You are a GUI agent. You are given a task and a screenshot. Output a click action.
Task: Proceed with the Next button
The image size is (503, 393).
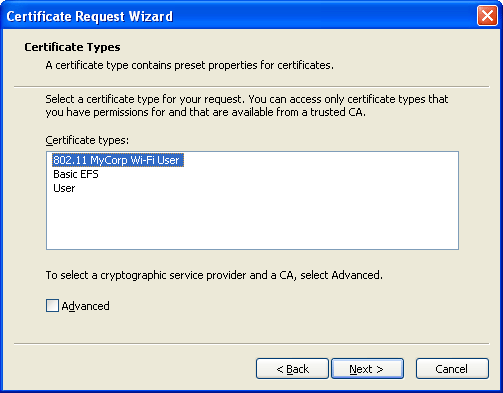click(367, 369)
